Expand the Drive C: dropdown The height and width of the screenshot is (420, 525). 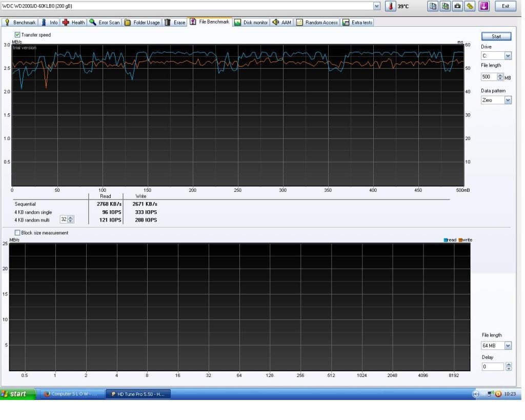point(508,56)
